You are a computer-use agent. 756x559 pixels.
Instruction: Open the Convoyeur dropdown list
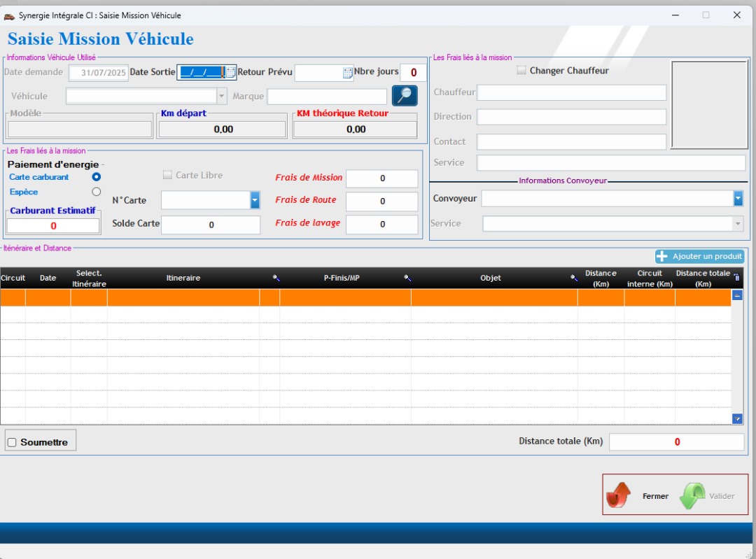(x=738, y=199)
